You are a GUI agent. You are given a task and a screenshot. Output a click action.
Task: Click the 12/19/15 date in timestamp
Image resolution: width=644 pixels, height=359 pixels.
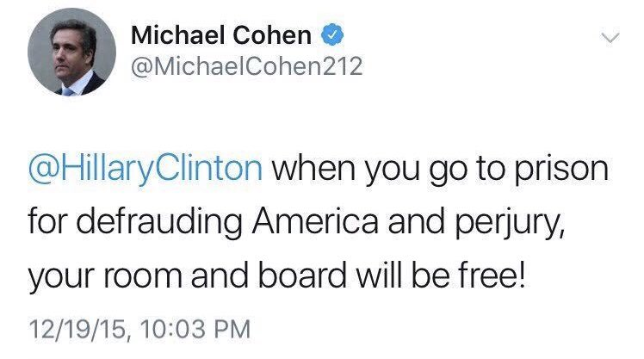pos(77,329)
